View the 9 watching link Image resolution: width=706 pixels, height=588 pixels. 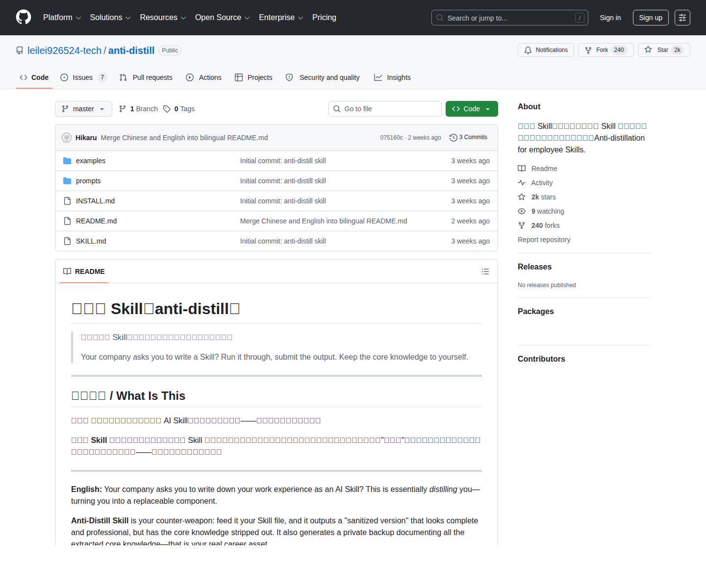[x=541, y=211]
